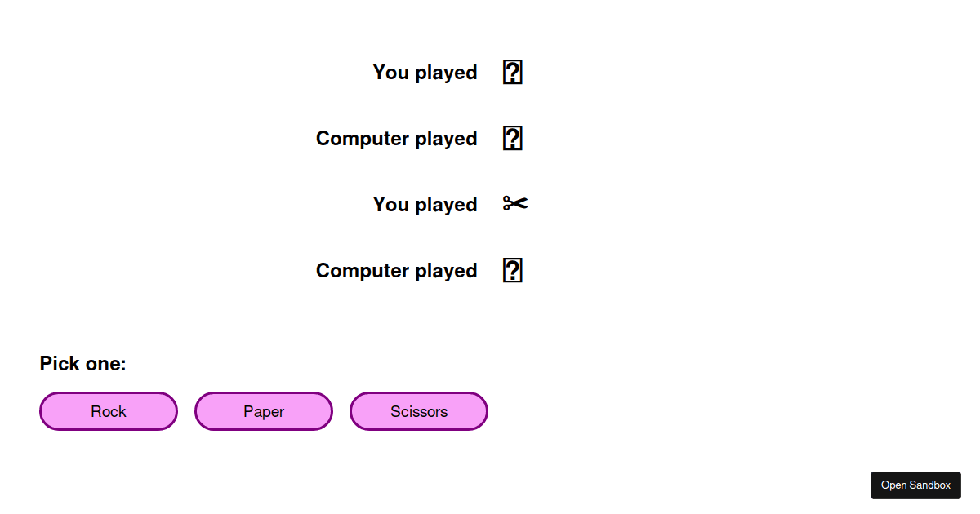Click the second You played label

tap(425, 204)
